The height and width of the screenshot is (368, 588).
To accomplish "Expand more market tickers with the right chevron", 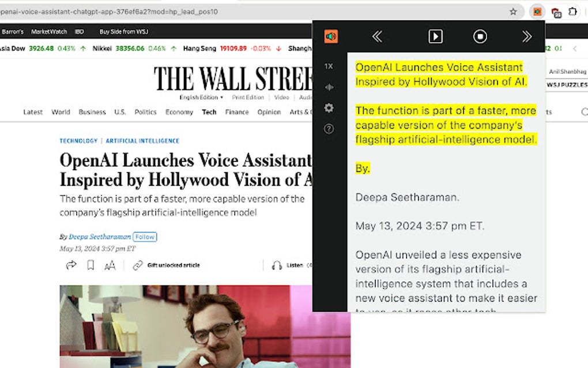I will (575, 49).
